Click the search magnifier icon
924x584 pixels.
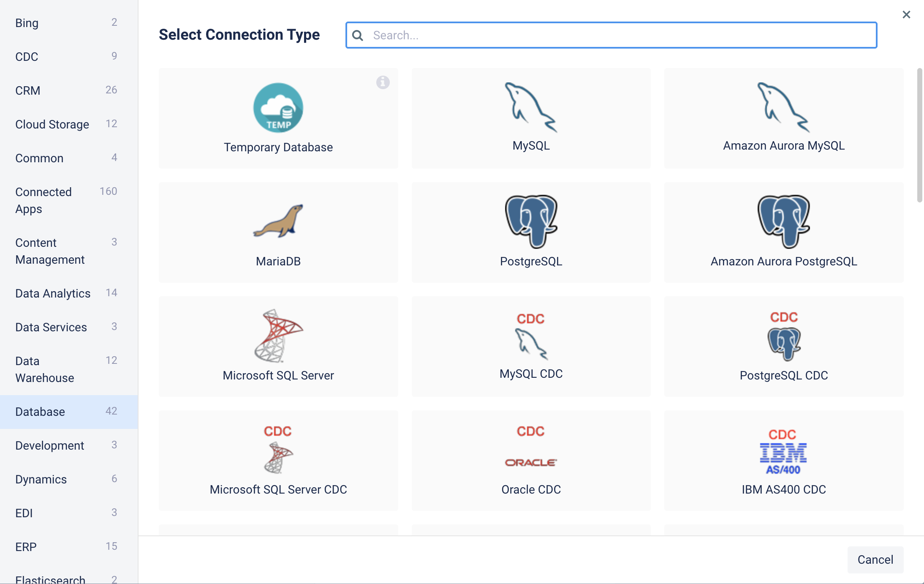(358, 35)
